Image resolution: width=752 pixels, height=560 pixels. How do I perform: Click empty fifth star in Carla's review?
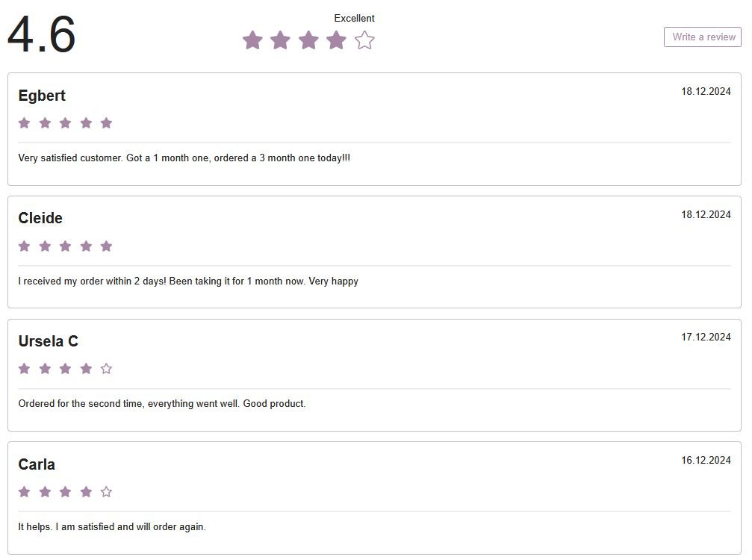pyautogui.click(x=106, y=492)
